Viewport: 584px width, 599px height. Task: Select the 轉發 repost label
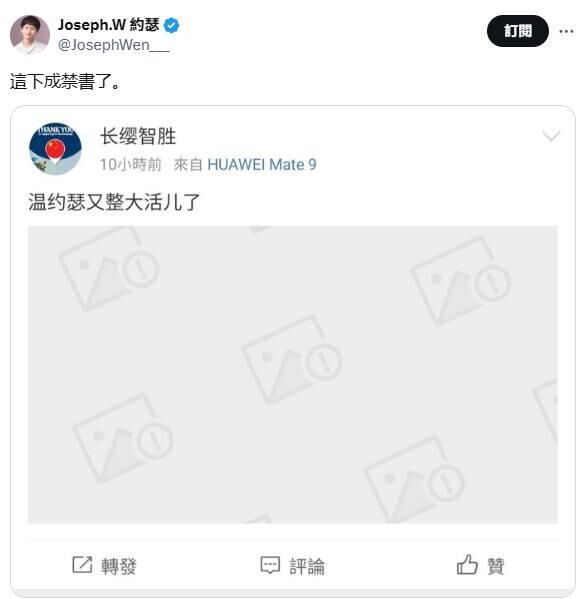(x=119, y=566)
